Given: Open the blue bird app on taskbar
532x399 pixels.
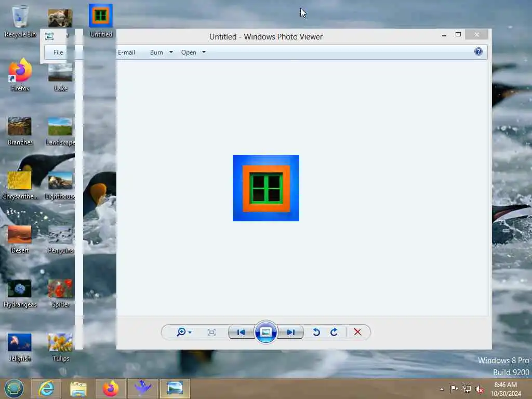Looking at the screenshot, I should pyautogui.click(x=142, y=389).
